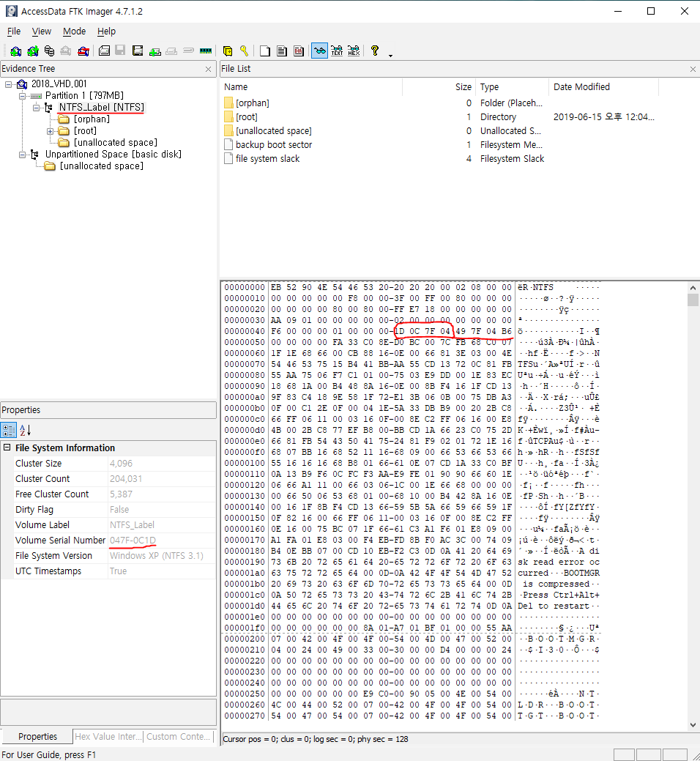Select [root] entry in File List

(247, 117)
